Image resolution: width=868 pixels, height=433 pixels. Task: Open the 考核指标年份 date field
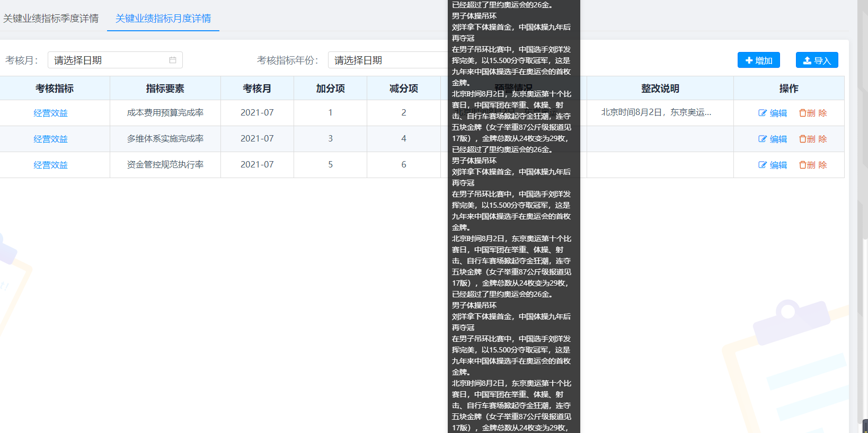click(x=388, y=60)
